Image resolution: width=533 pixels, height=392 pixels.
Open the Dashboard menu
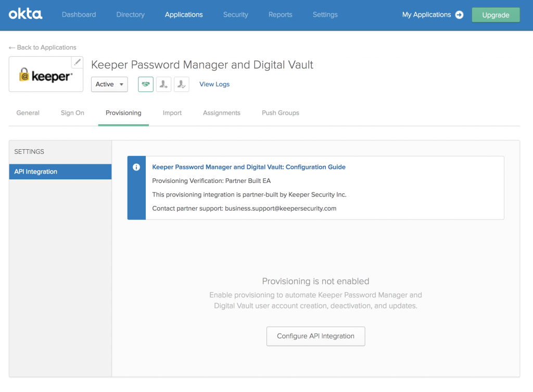pos(79,15)
